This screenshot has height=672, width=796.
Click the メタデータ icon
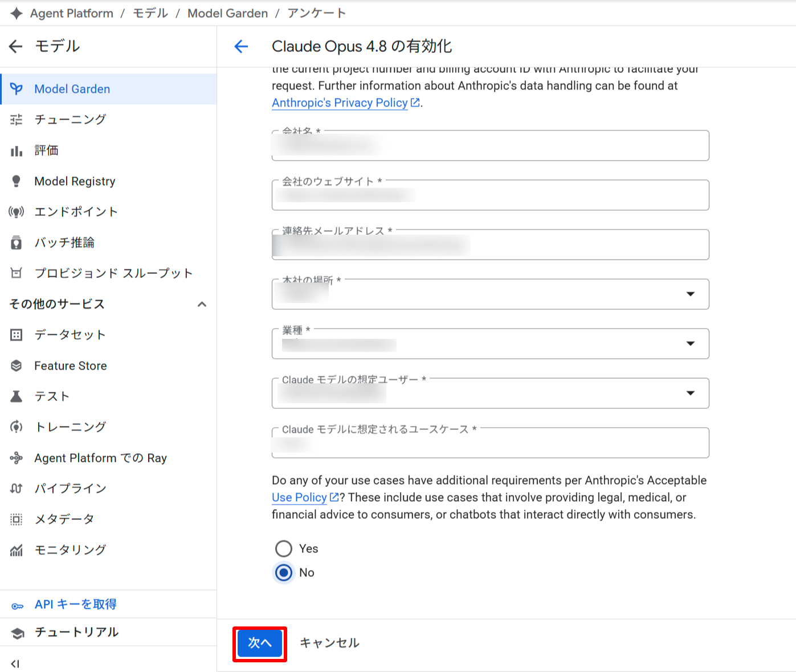tap(17, 519)
